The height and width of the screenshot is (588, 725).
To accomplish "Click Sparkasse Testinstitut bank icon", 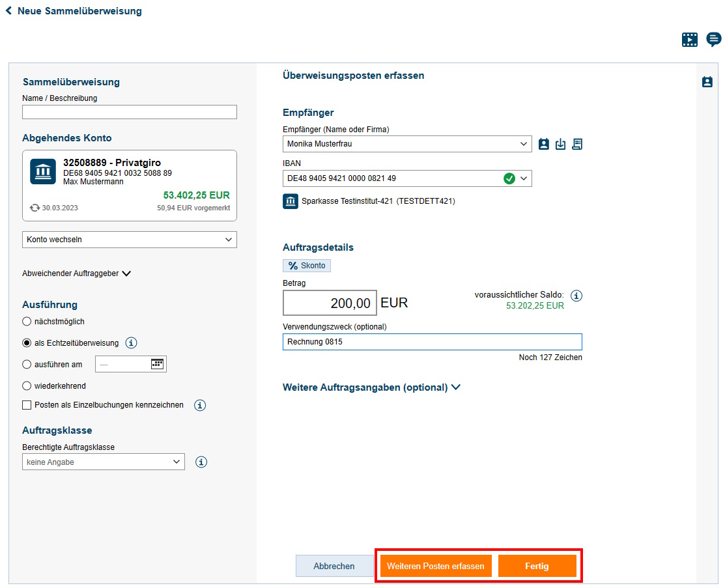I will (x=291, y=202).
